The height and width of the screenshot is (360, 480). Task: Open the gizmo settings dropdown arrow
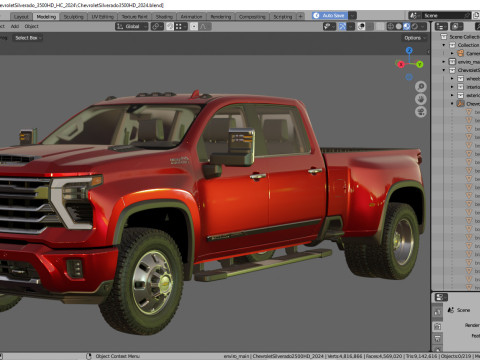coord(351,26)
